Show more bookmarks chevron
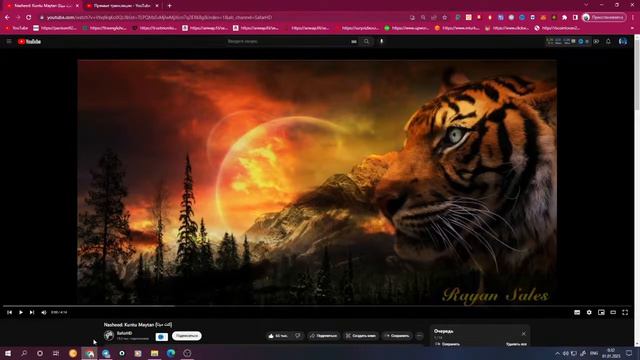Viewport: 640px width, 360px height. tap(633, 28)
